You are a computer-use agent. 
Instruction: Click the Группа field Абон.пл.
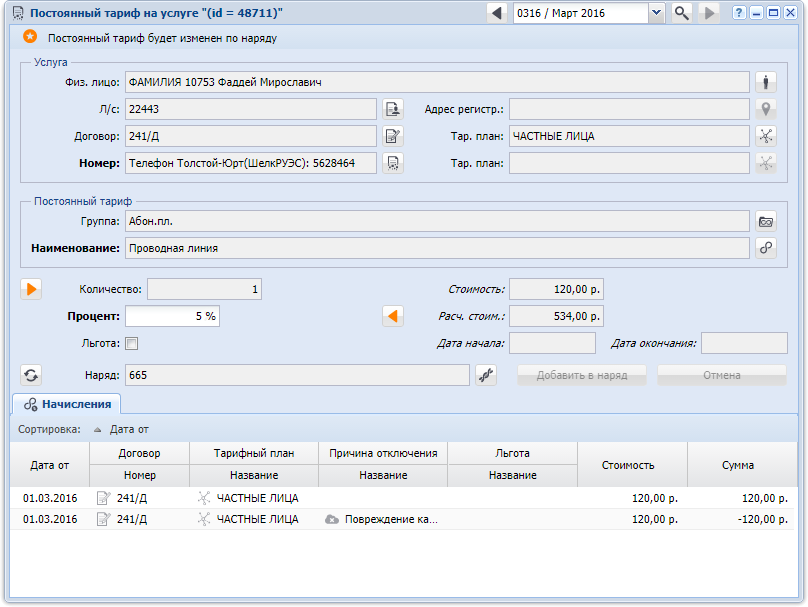(437, 222)
